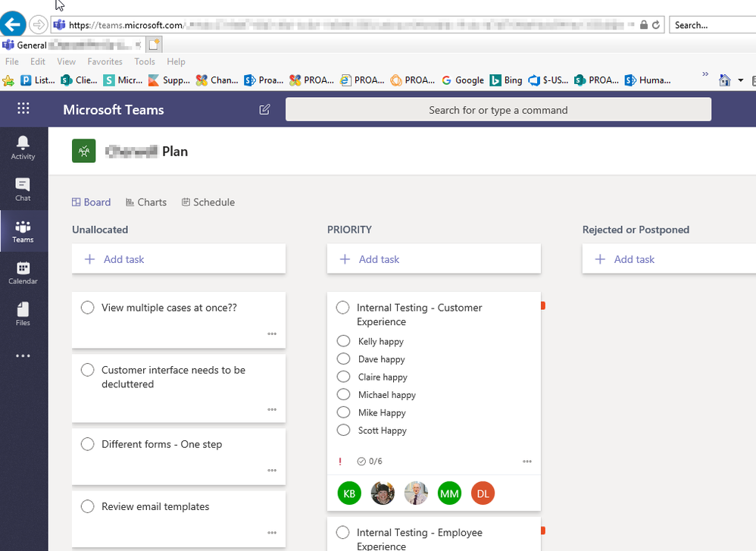756x551 pixels.
Task: Open more options for Customer interface task
Action: point(272,409)
